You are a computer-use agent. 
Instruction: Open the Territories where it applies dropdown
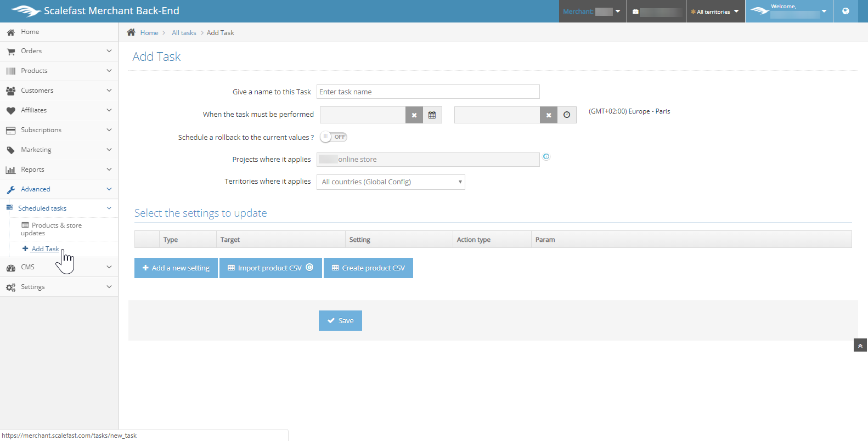pyautogui.click(x=391, y=182)
